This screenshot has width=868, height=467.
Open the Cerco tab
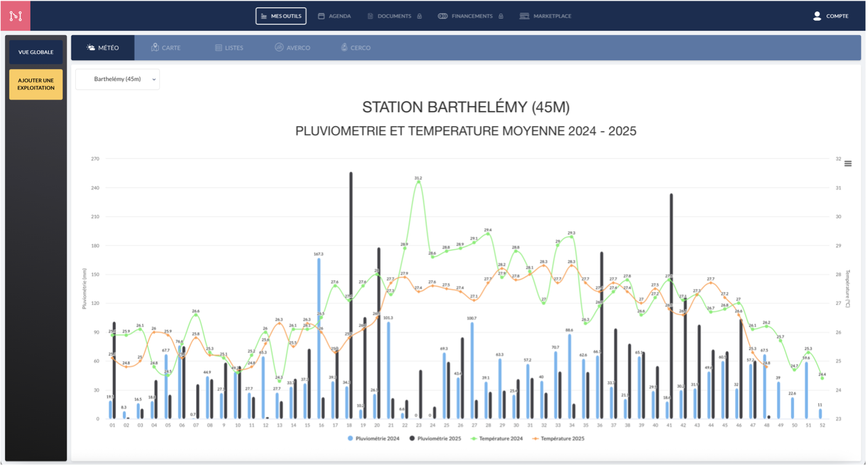point(356,48)
